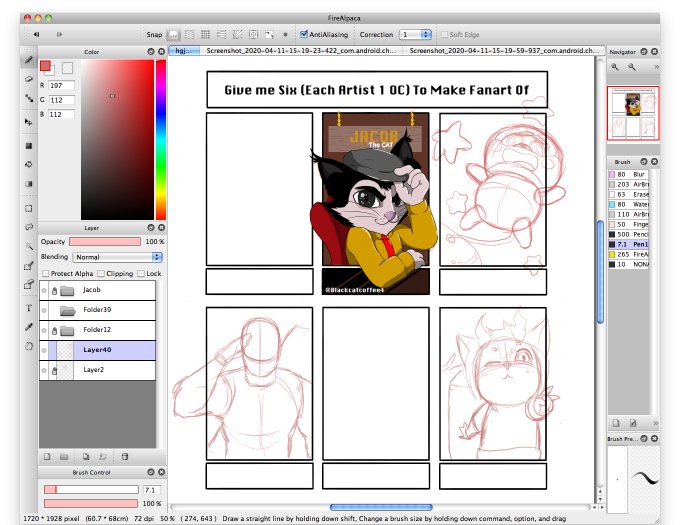Screen dimensions: 680x525
Task: Toggle visibility of Layer2
Action: 44,370
